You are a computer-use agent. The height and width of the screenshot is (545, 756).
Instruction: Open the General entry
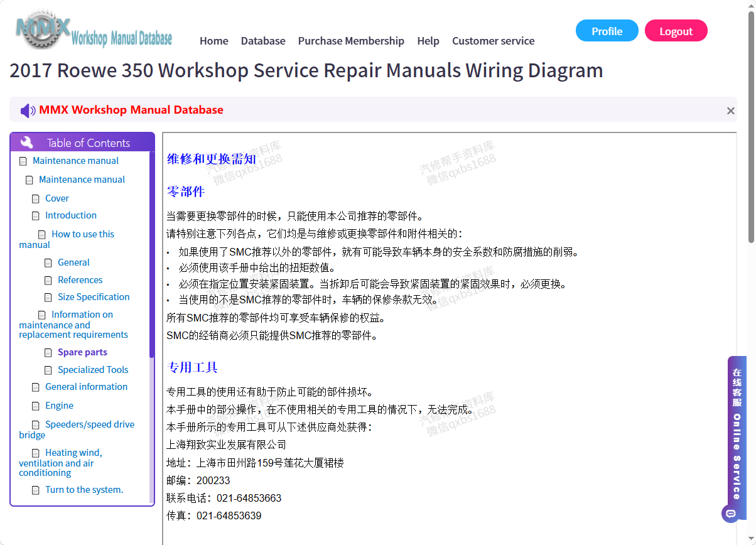tap(73, 262)
